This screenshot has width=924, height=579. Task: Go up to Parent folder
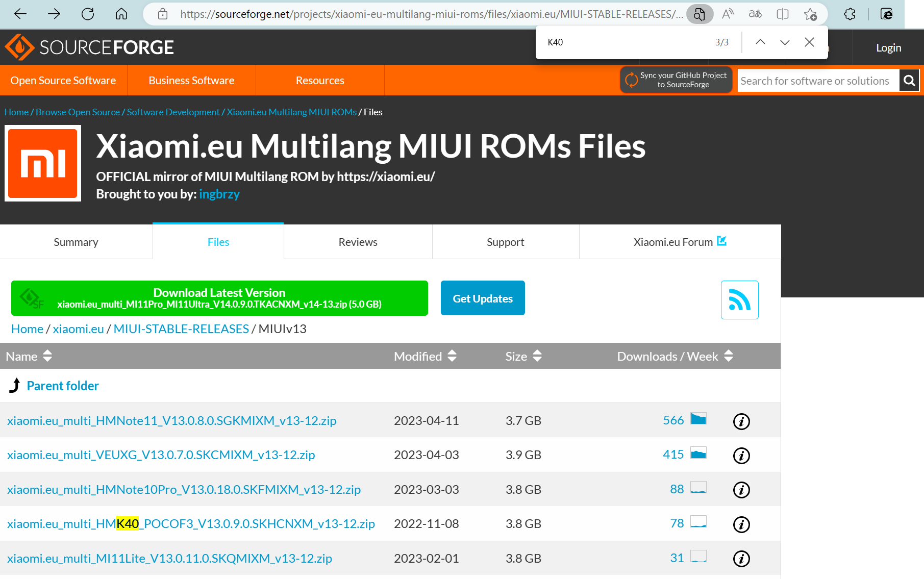point(63,386)
